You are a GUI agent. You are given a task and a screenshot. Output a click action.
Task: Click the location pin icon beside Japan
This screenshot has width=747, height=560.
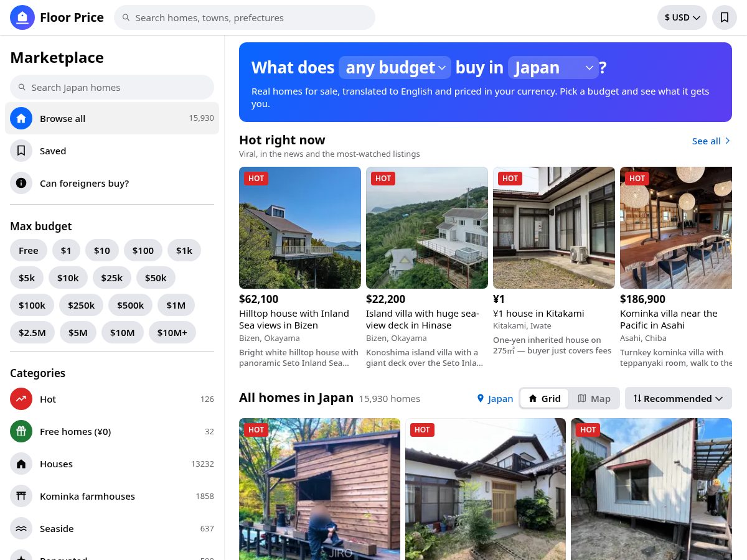pos(480,398)
